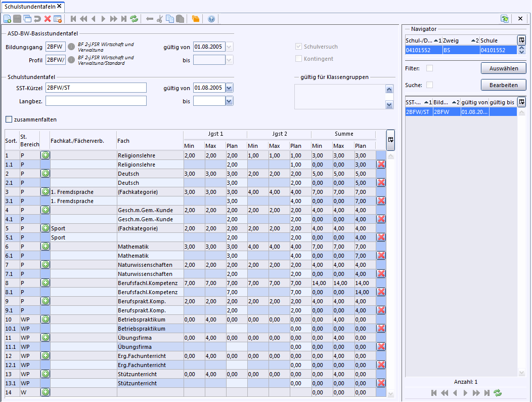Click the blue help question mark icon
532x402 pixels.
[211, 19]
